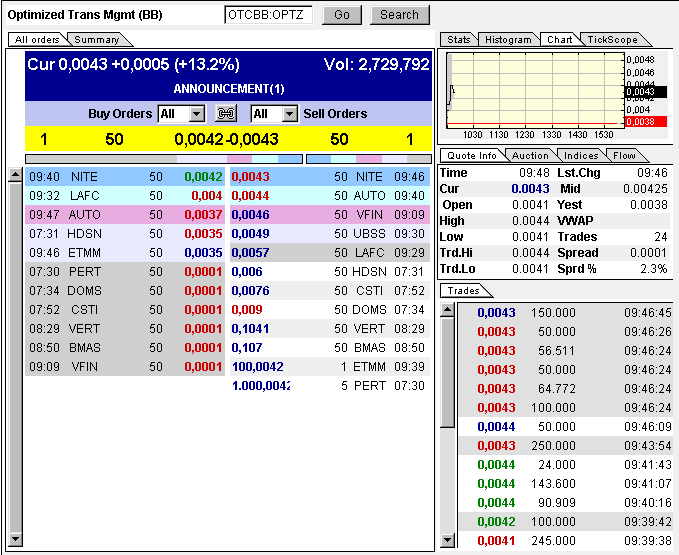Click the link icon between buy and sell filters

(x=227, y=114)
